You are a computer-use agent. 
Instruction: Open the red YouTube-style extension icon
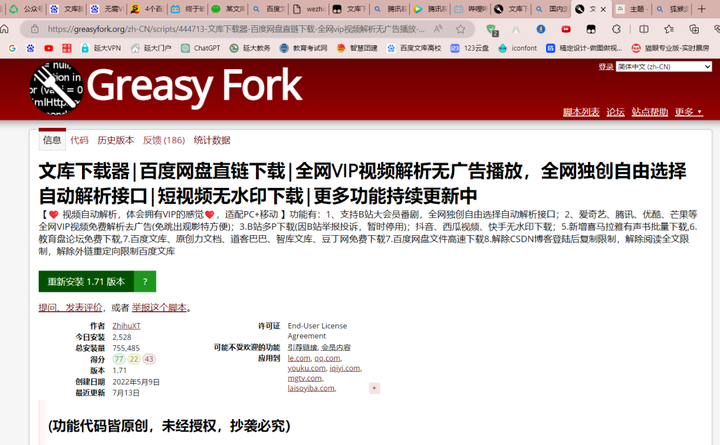tap(566, 29)
